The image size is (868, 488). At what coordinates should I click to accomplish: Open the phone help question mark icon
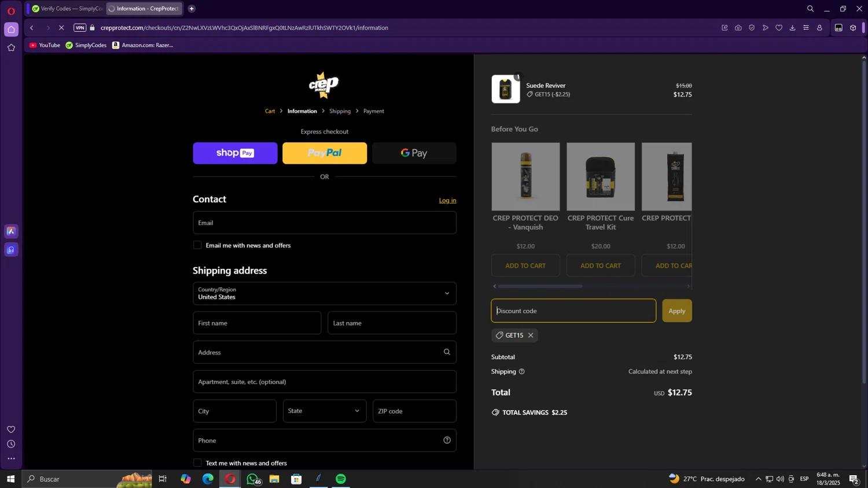click(x=447, y=440)
